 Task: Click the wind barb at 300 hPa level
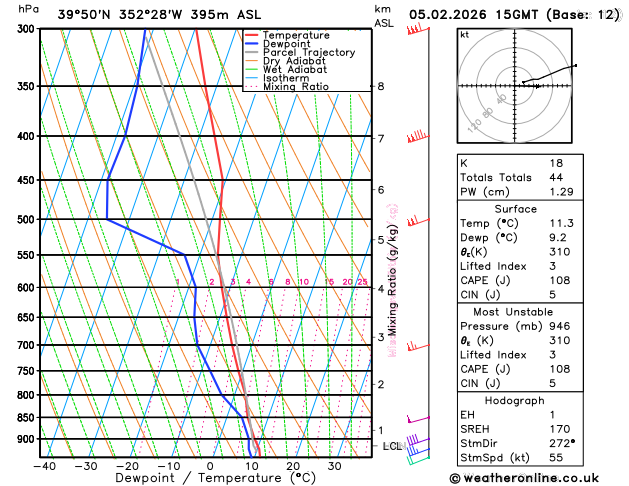(x=418, y=30)
